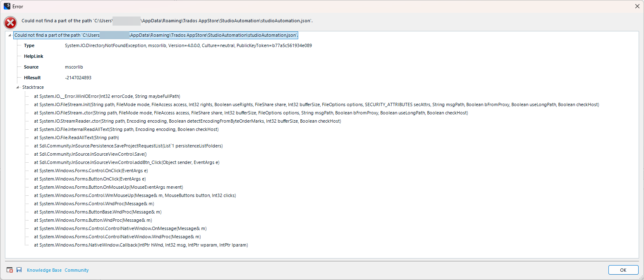Expand the error details tree root arrow
644x280 pixels.
pyautogui.click(x=9, y=35)
